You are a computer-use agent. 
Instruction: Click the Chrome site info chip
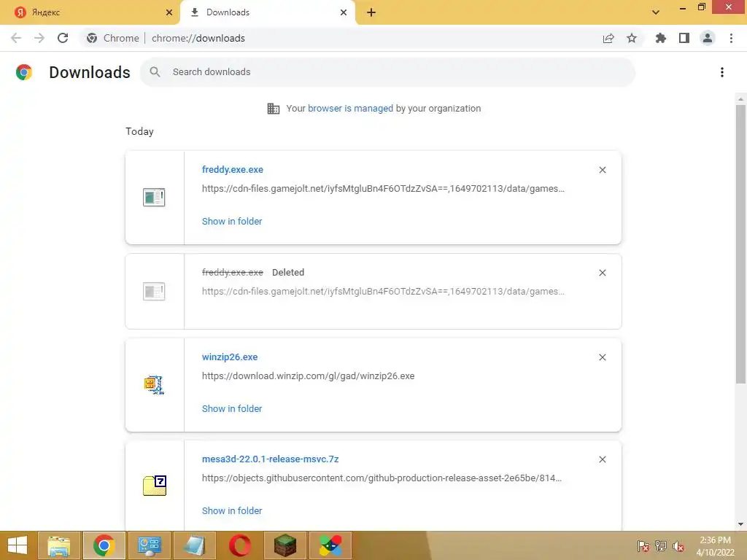click(113, 38)
